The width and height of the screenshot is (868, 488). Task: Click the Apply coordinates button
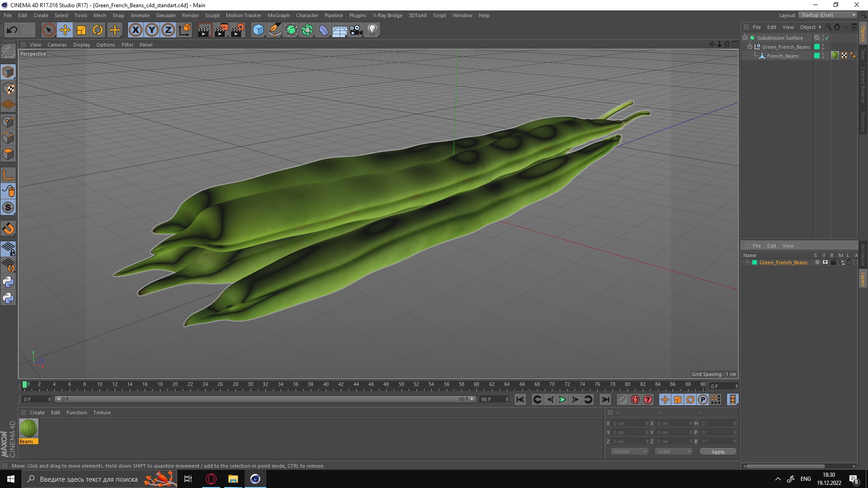click(718, 452)
